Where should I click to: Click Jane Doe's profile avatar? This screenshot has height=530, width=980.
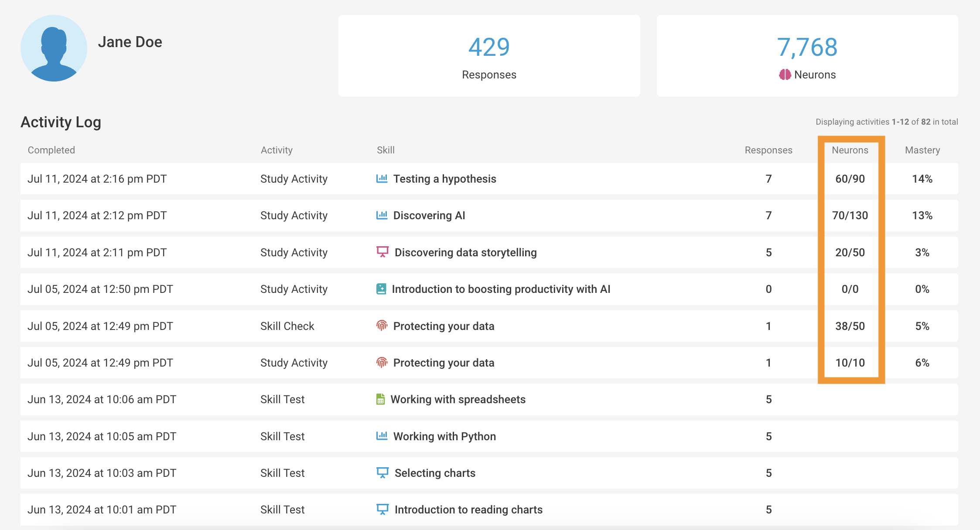[x=54, y=48]
